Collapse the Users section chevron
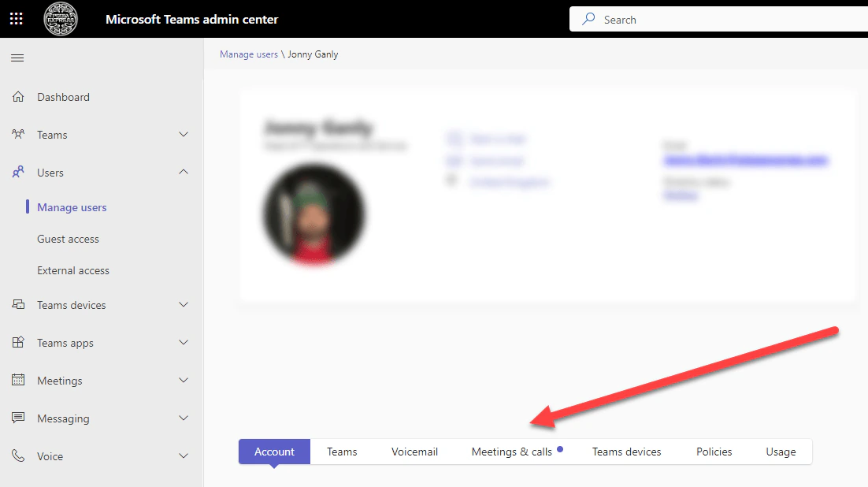This screenshot has width=868, height=487. [184, 172]
